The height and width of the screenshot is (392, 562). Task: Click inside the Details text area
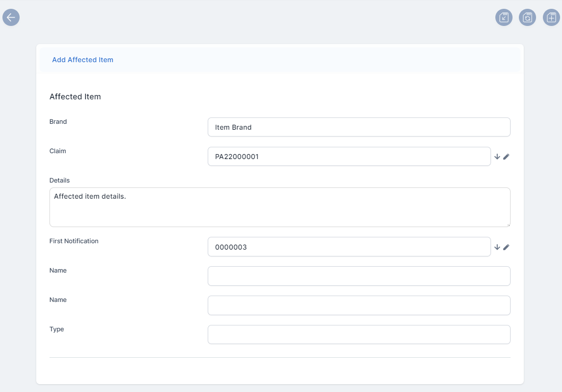click(x=279, y=207)
